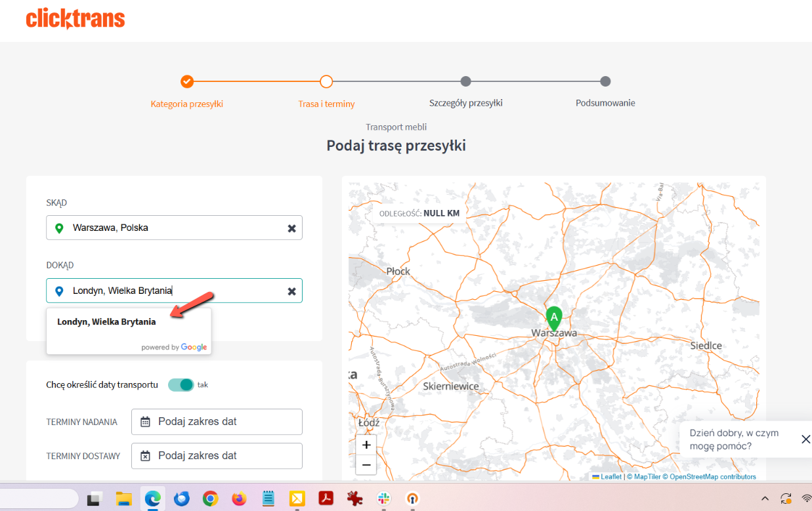Click the green marker A on map
Viewport: 812px width, 511px height.
click(554, 317)
